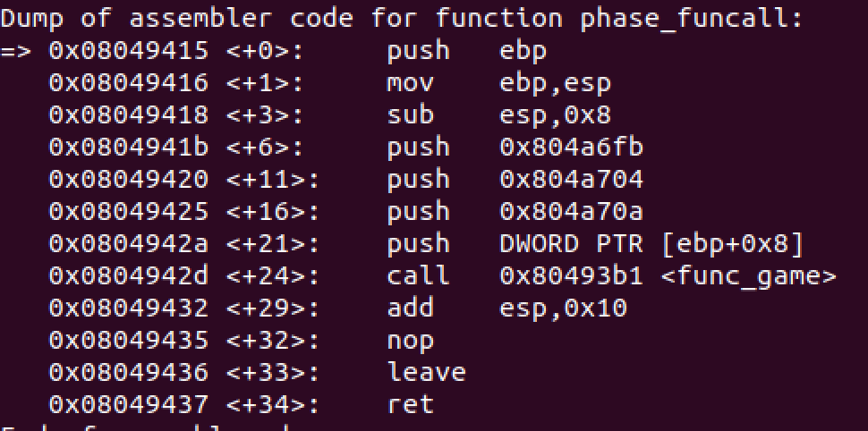Screen dimensions: 868x431
Task: Click the ret instruction at offset +34
Action: point(410,404)
